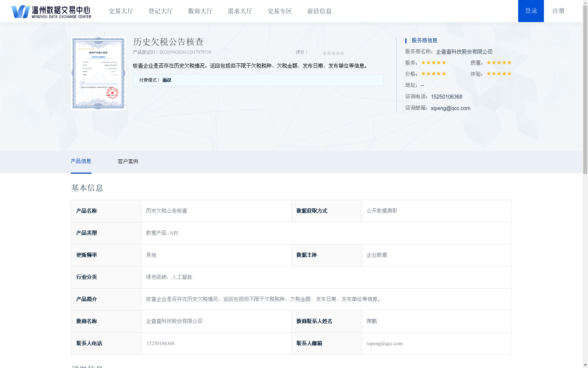588x368 pixels.
Task: Click the first star of the 质量 rating
Action: 488,62
